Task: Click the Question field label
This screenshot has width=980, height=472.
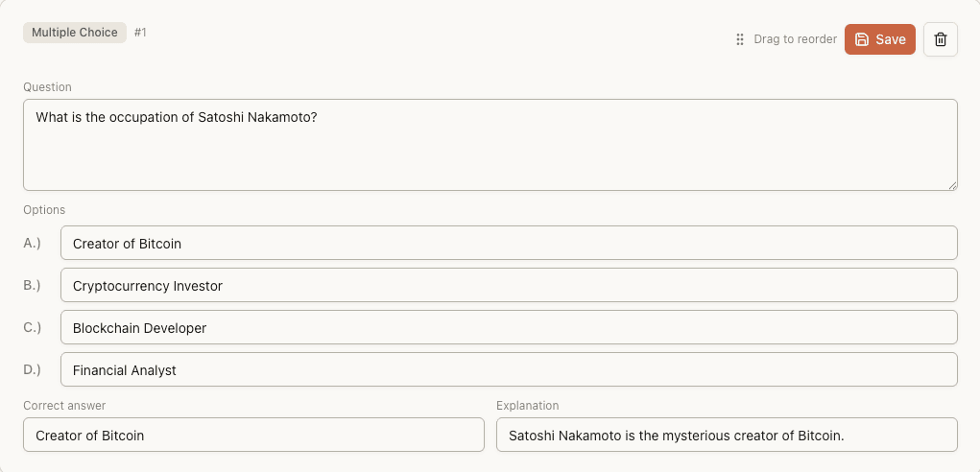Action: pyautogui.click(x=47, y=87)
